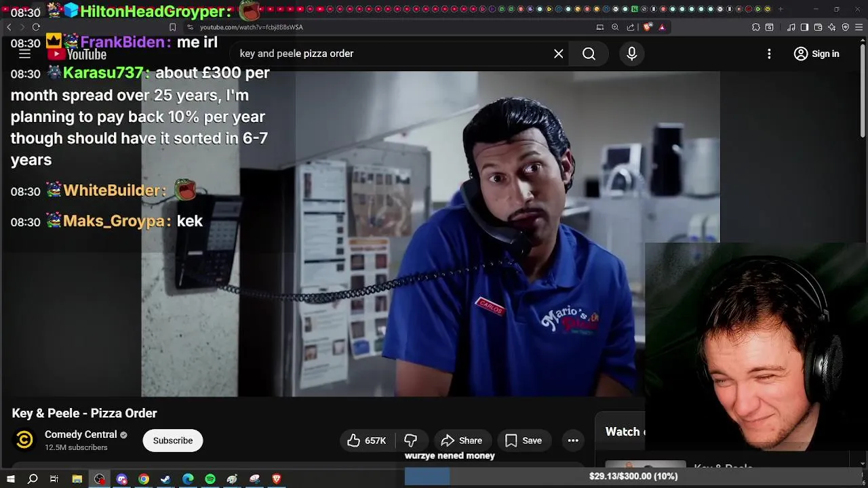Click the video title Key & Peele - Pizza Order
868x488 pixels.
pos(85,413)
